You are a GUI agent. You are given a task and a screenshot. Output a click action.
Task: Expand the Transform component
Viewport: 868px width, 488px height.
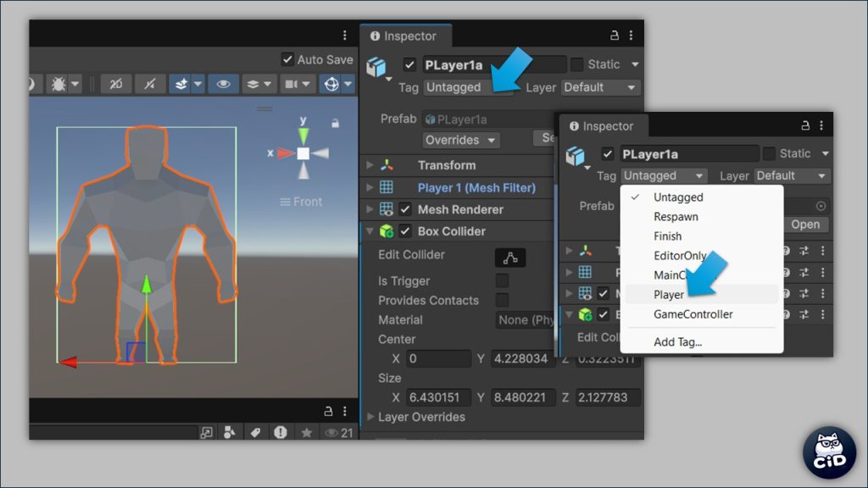[x=370, y=165]
